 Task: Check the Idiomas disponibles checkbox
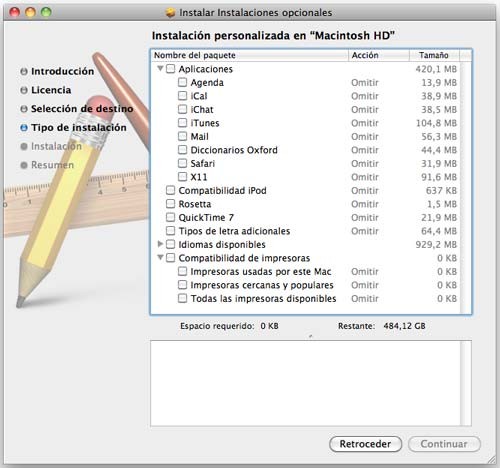pyautogui.click(x=170, y=244)
